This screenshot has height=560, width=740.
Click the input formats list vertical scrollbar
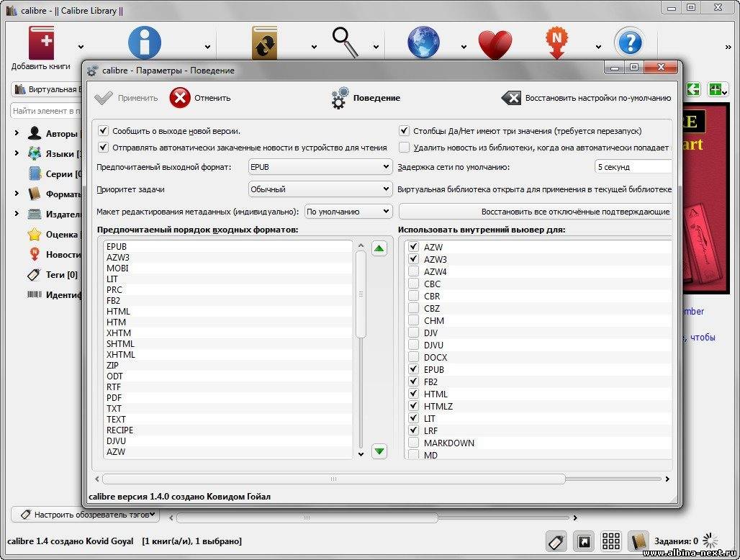click(x=361, y=294)
